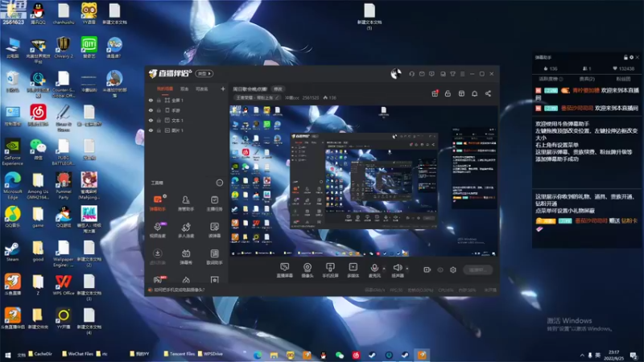Add a 摄像头 camera source
Image resolution: width=644 pixels, height=362 pixels.
click(308, 270)
